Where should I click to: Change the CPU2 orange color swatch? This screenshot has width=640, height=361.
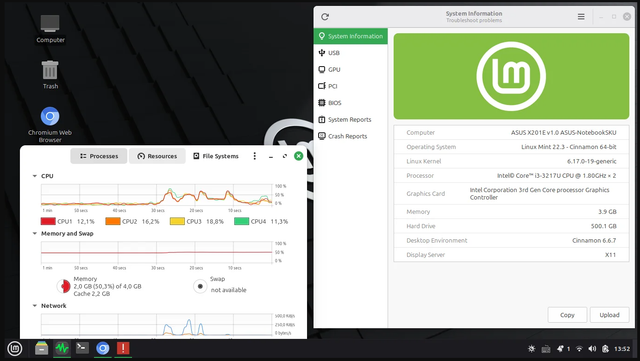pyautogui.click(x=113, y=221)
